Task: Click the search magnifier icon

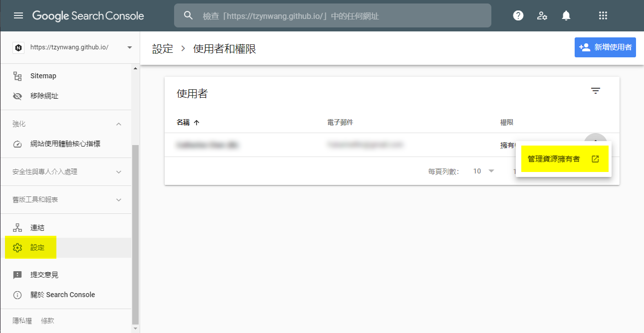Action: (x=188, y=15)
